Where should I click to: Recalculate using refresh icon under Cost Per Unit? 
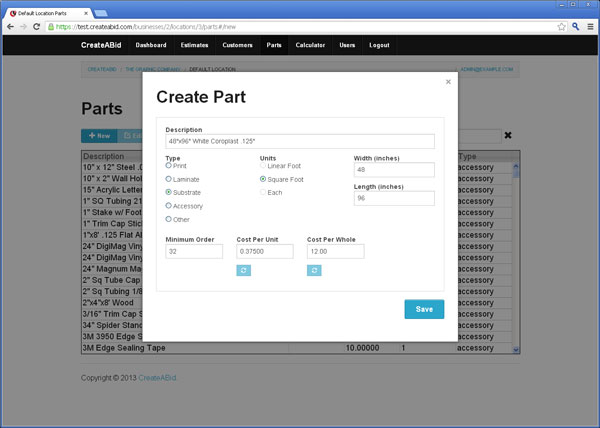[x=243, y=270]
